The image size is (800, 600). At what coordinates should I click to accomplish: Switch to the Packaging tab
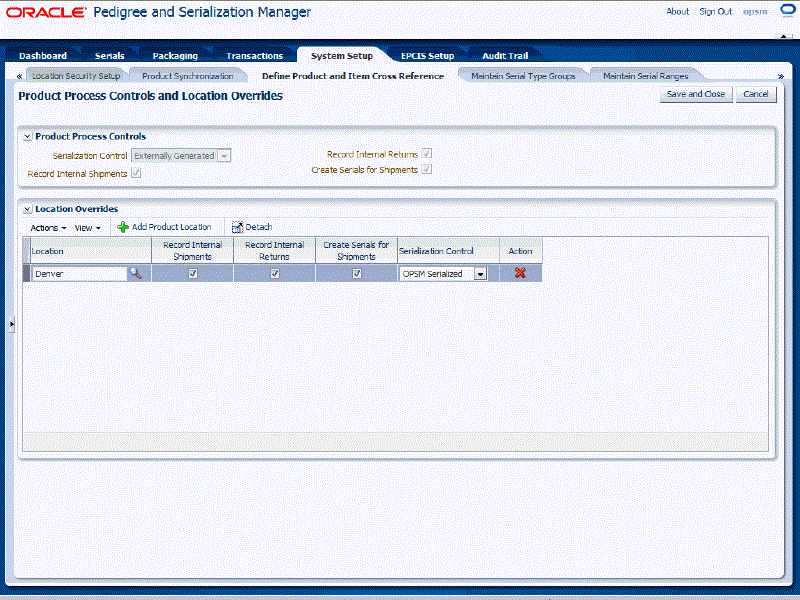tap(175, 56)
